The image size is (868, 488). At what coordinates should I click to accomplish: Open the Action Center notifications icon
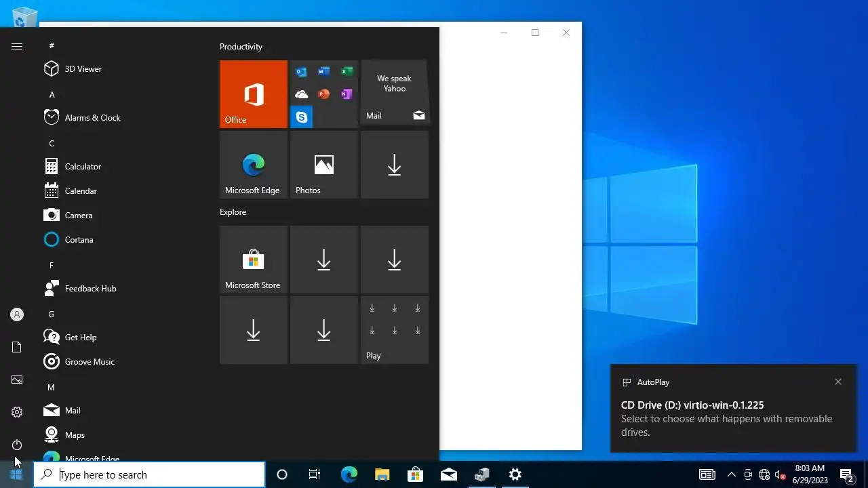pyautogui.click(x=846, y=474)
